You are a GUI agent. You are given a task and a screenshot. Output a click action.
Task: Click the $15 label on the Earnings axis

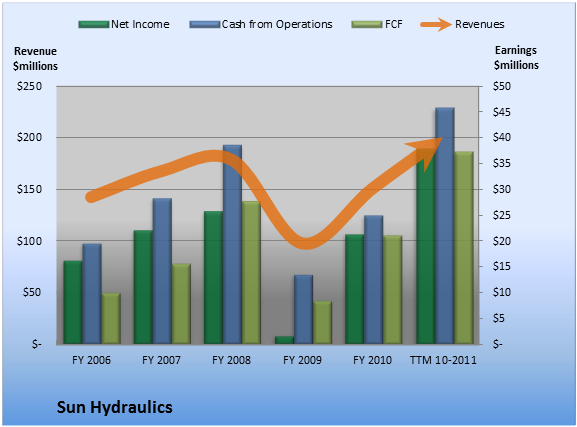point(502,267)
